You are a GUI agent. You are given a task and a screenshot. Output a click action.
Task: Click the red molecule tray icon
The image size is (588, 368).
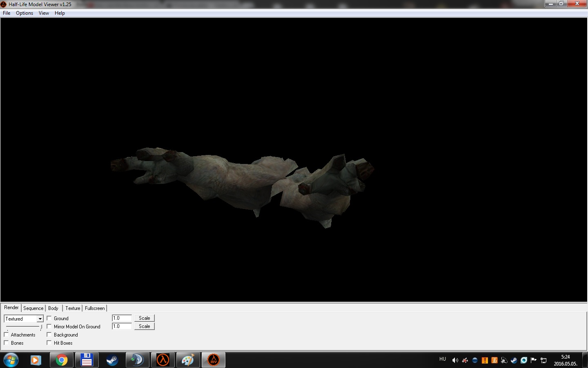tap(465, 360)
